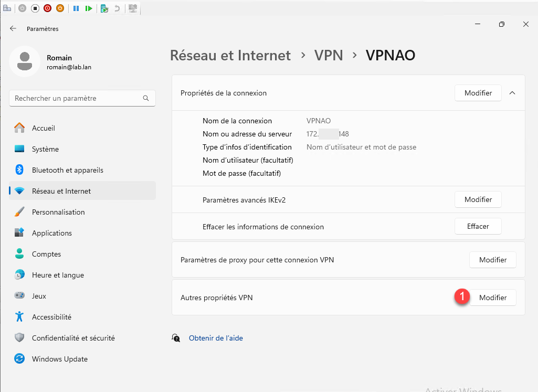538x392 pixels.
Task: Click the VM Checkpoint toolbar icon
Action: (104, 8)
